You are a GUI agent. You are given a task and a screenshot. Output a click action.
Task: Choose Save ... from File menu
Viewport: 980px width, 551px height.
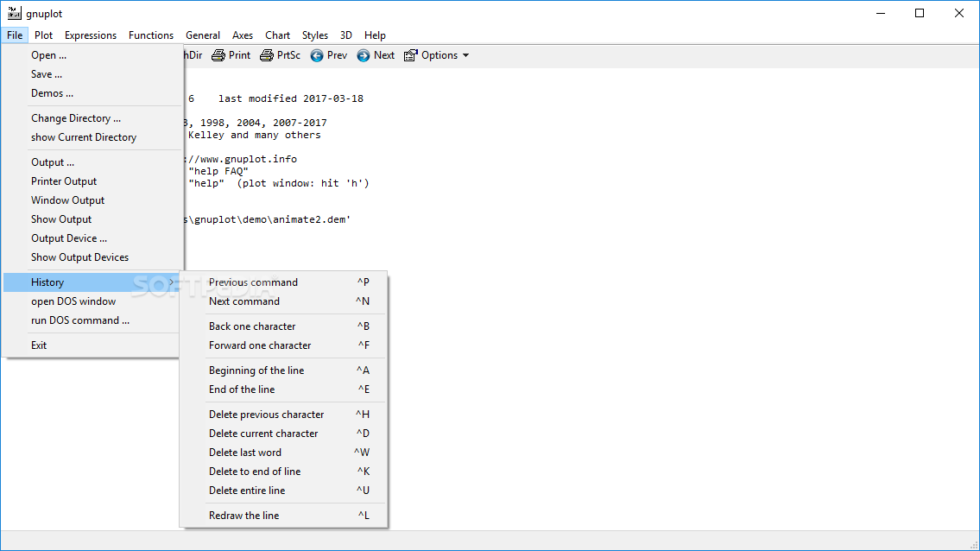[92, 74]
